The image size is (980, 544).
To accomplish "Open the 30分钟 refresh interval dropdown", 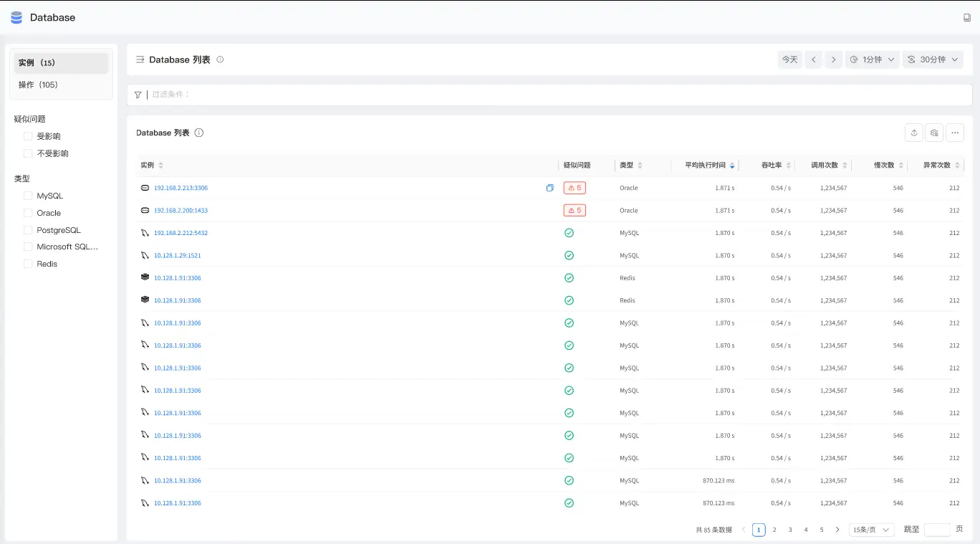I will 933,59.
